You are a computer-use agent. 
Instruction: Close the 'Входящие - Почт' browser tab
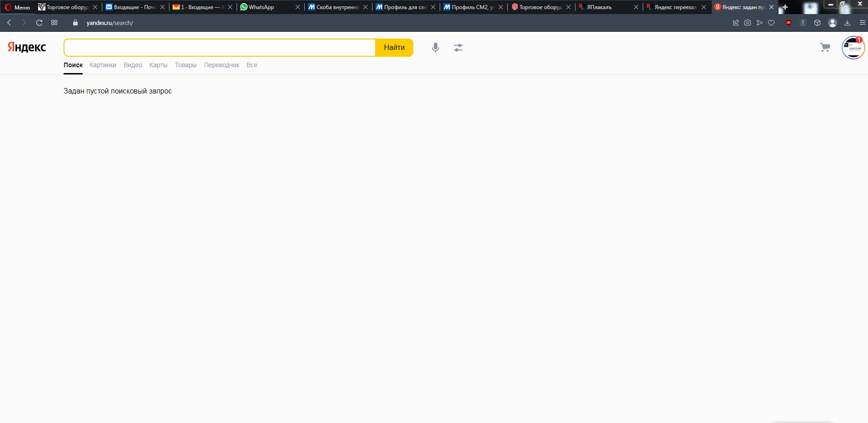pos(163,7)
